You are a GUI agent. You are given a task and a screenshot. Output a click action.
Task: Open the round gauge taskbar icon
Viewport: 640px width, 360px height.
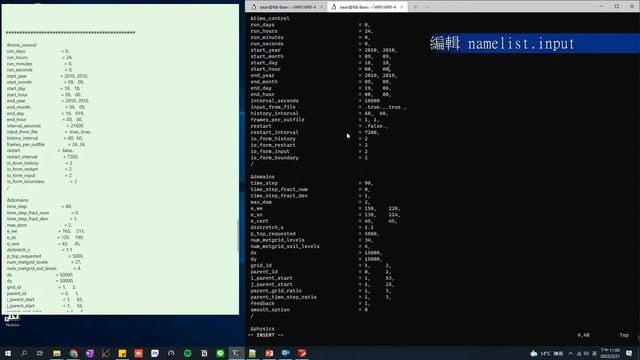(171, 353)
